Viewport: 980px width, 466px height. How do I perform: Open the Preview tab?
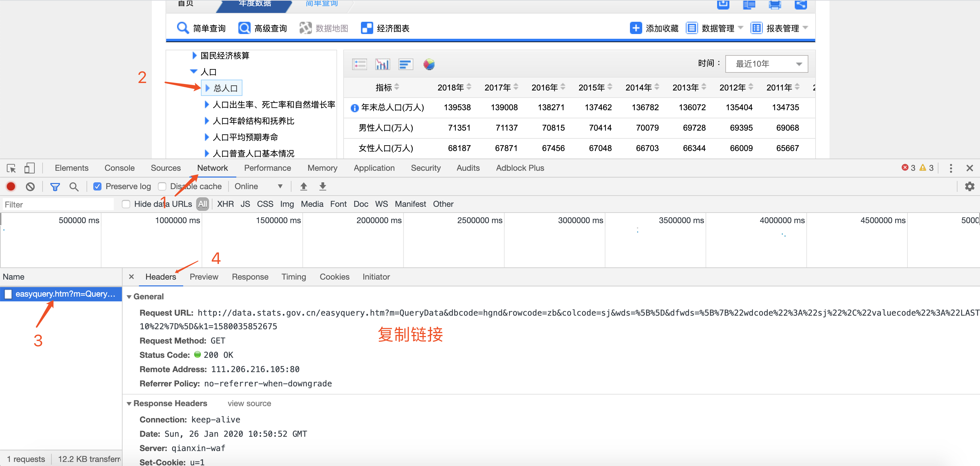click(x=204, y=277)
